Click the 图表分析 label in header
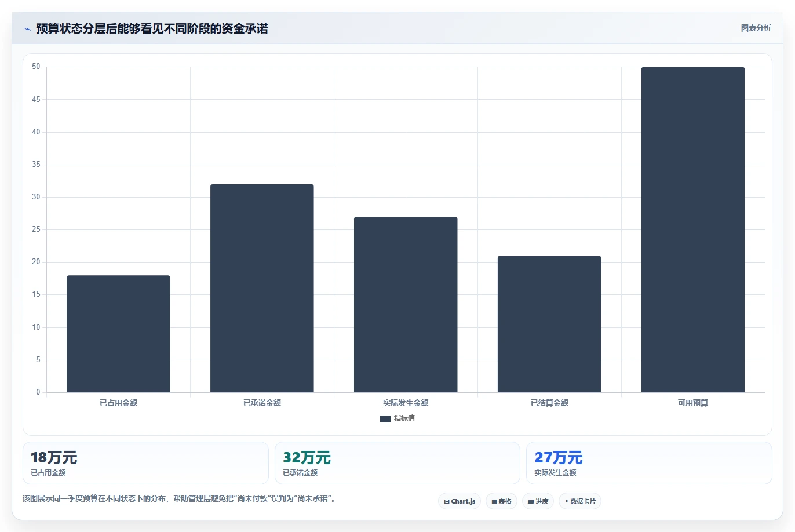The height and width of the screenshot is (532, 795). tap(756, 28)
